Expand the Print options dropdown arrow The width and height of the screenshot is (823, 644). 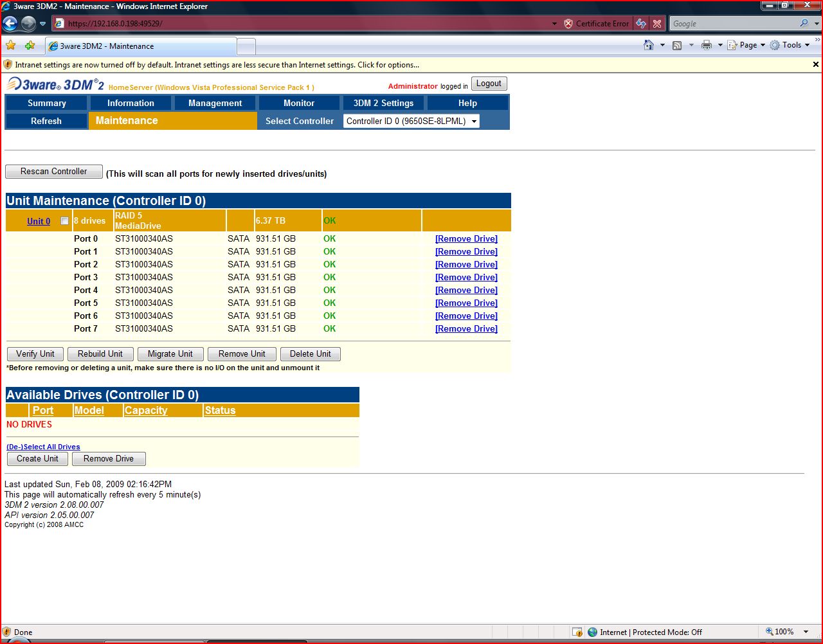coord(720,45)
